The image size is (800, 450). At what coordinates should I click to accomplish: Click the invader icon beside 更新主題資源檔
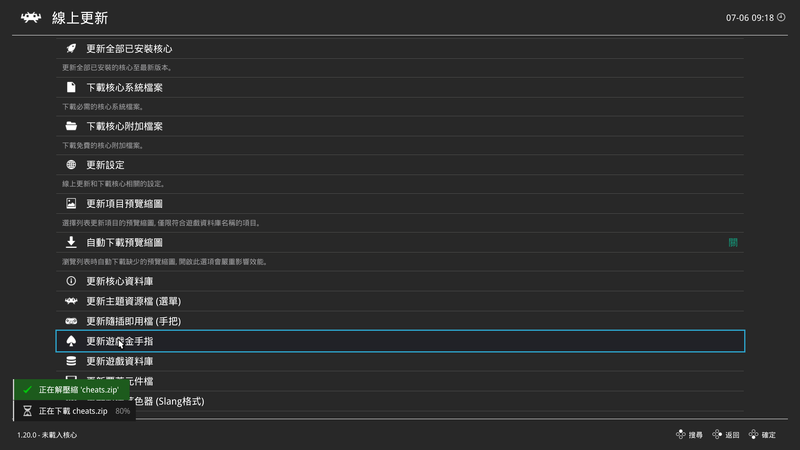coord(71,301)
